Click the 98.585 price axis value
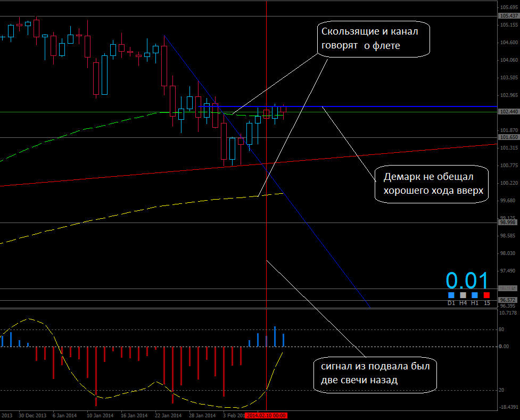 [x=508, y=236]
